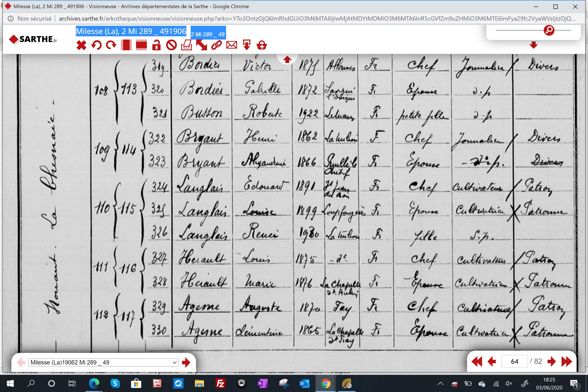Screen dimensions: 588x392
Task: Toggle the prohibited circle icon
Action: point(171,45)
